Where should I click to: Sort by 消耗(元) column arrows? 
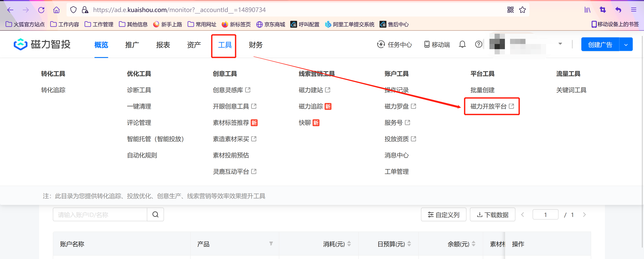pyautogui.click(x=349, y=244)
